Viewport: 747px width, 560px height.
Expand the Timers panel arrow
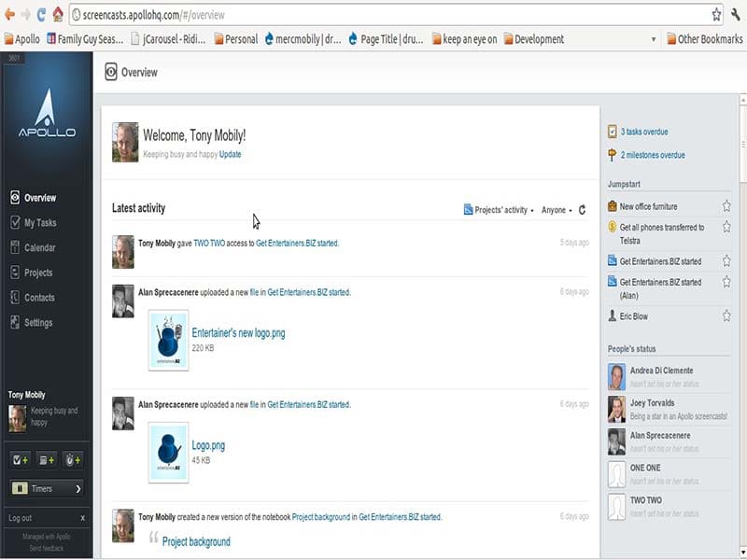(x=78, y=488)
